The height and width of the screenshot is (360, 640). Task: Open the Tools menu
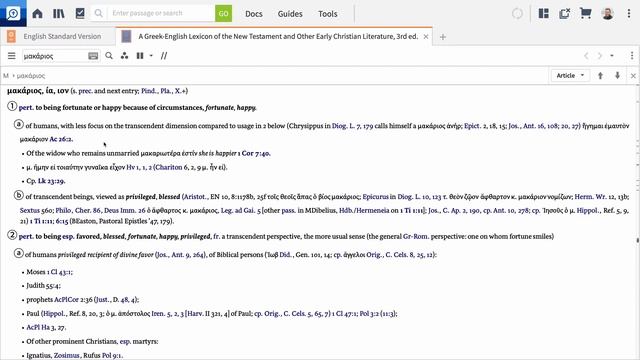click(327, 14)
